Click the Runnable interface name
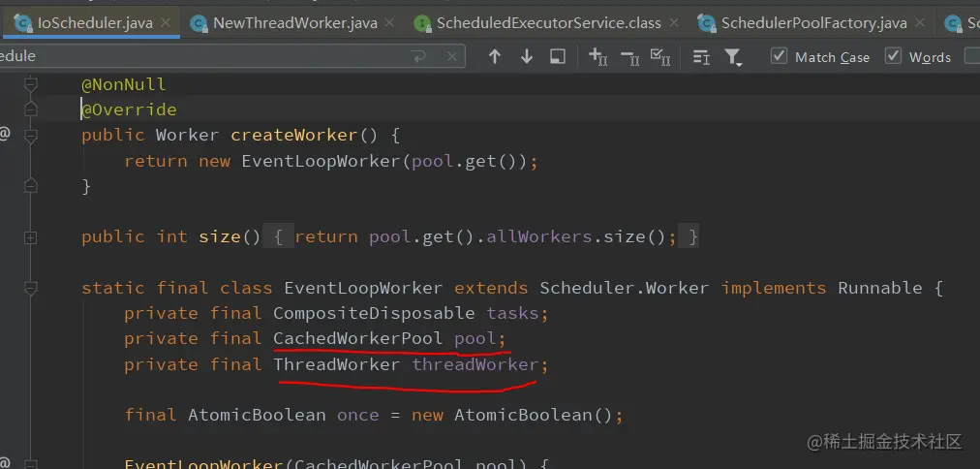This screenshot has width=980, height=469. coord(880,288)
